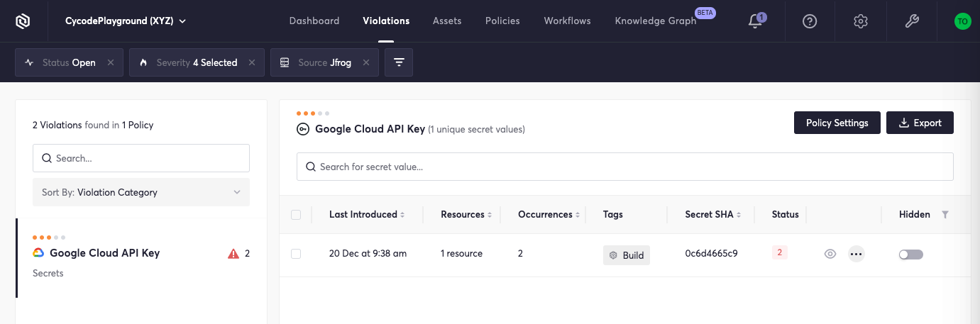Select the 20 Dec violation row checkbox
Viewport: 980px width, 324px height.
[296, 254]
